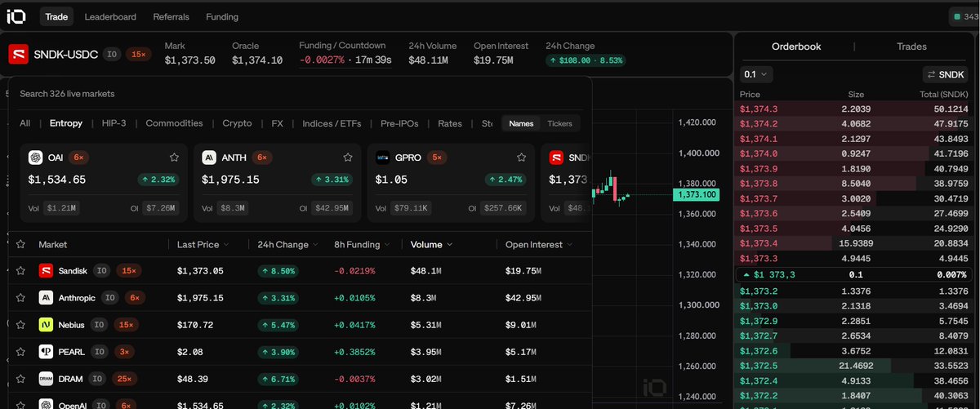This screenshot has height=409, width=980.
Task: Click the iO logo in top bar
Action: coord(18,16)
